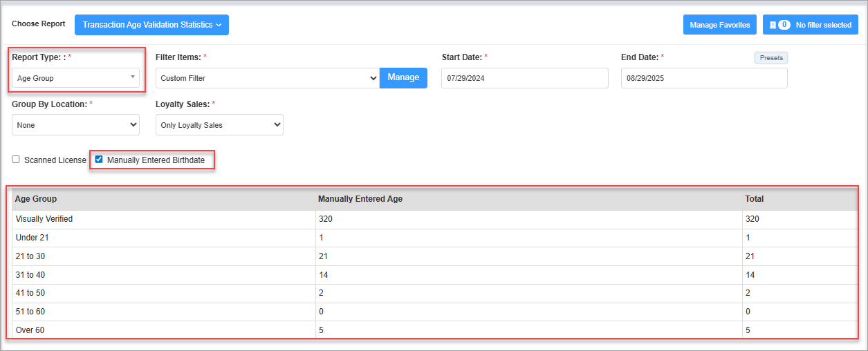
Task: Click the Report Type dropdown arrow icon
Action: [x=132, y=77]
